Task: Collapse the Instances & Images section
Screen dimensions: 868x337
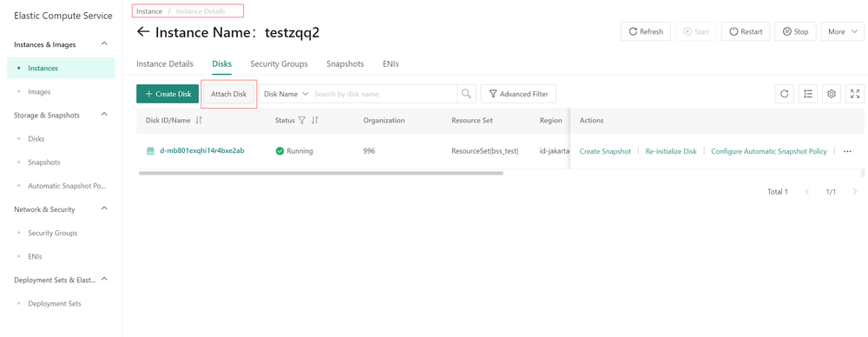Action: coord(105,43)
